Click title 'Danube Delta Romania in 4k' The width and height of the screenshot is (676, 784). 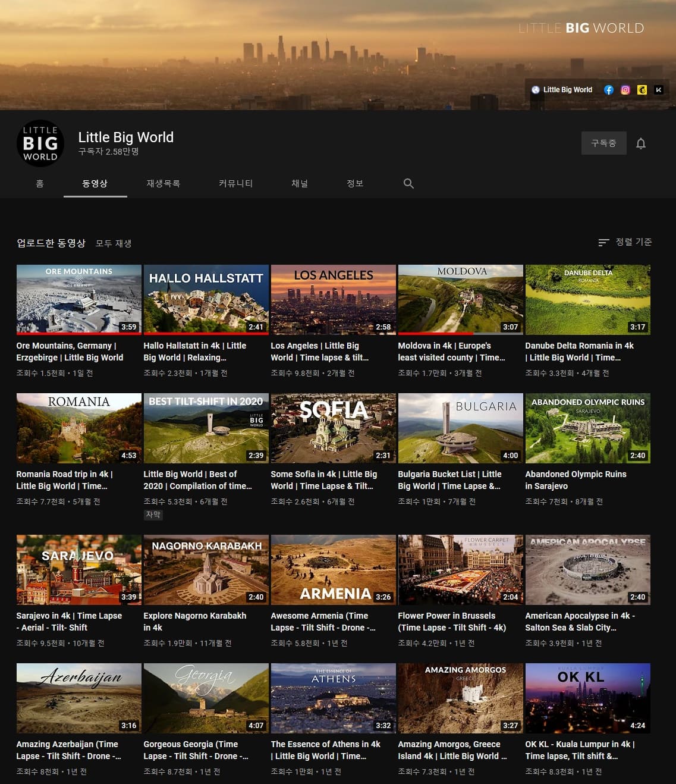(580, 352)
